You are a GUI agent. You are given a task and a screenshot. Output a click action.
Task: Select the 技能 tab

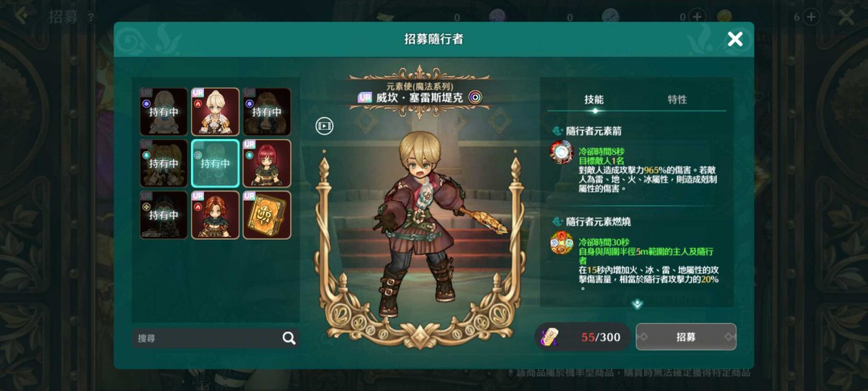click(594, 100)
